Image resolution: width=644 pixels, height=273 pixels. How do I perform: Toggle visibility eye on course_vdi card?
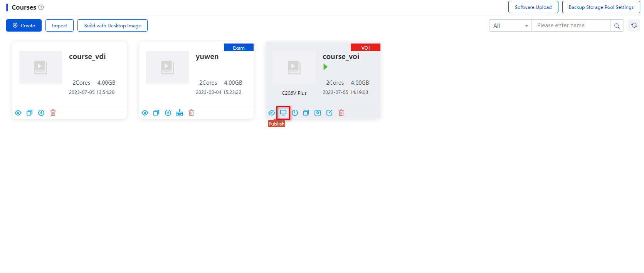click(x=18, y=113)
